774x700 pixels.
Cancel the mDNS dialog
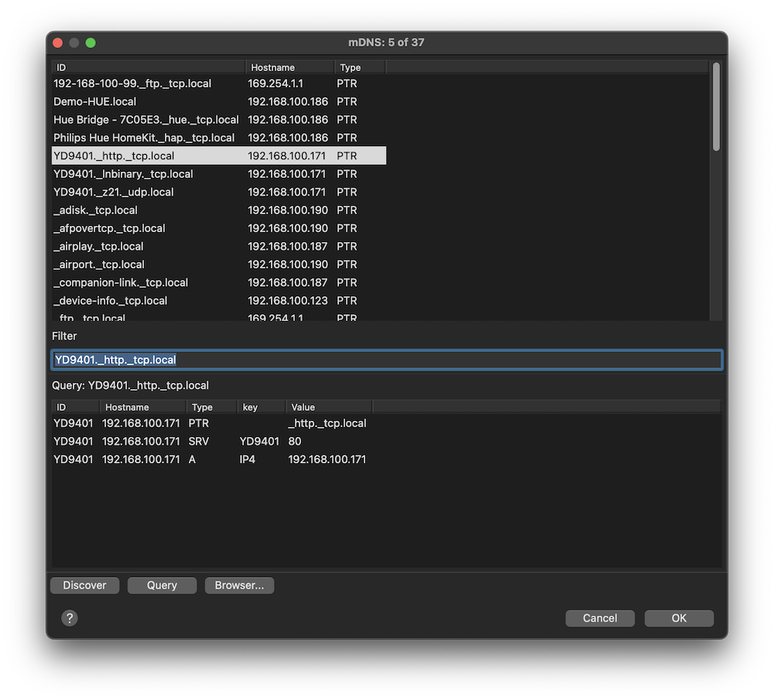tap(600, 618)
